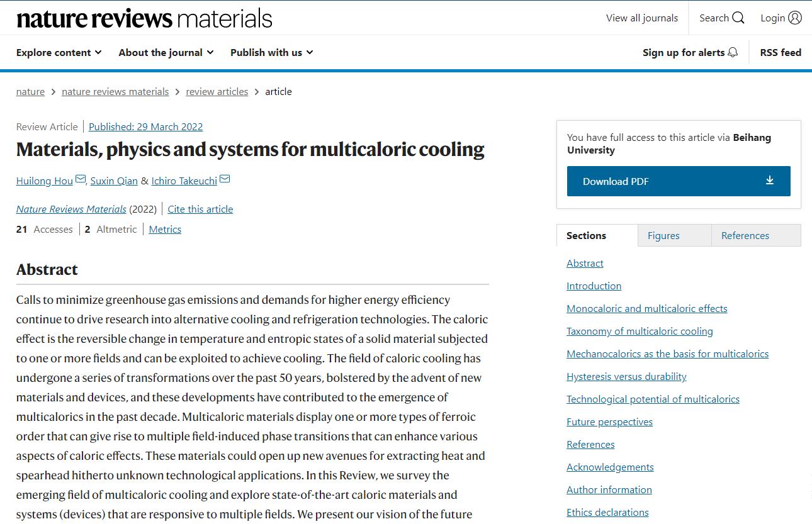Click envelope icon beside Ichiro Takeuchi
Screen dimensions: 812x524
[225, 179]
